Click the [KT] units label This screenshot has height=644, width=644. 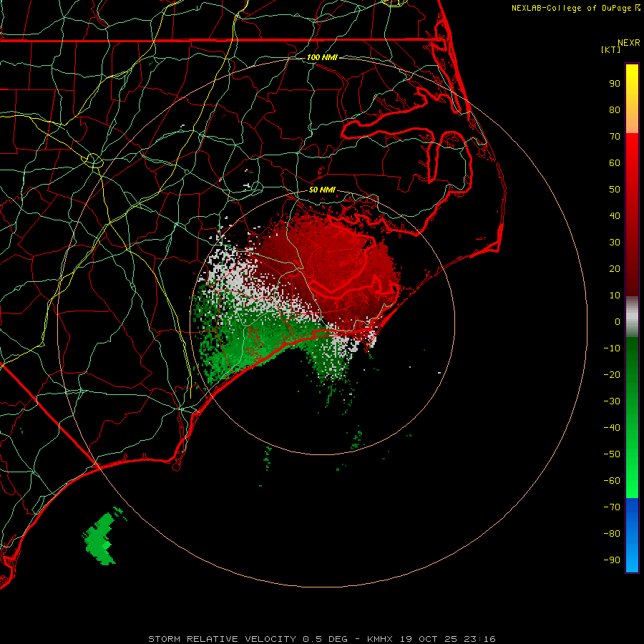[611, 49]
